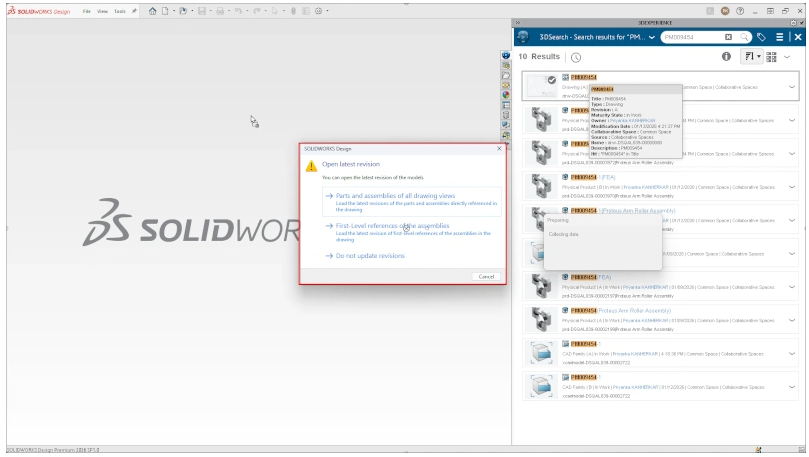
Task: Click thumbnail of CAD Family A PM009454-1 row
Action: [x=541, y=353]
